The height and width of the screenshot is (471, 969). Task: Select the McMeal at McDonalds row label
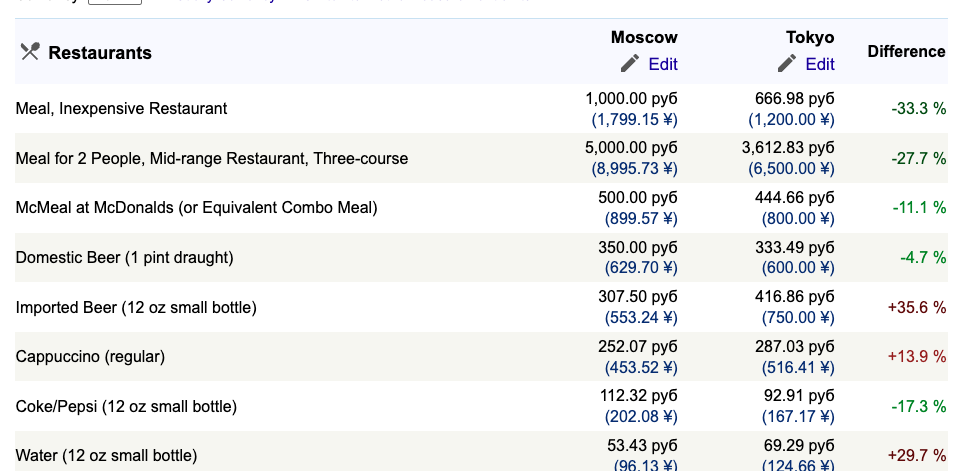196,208
